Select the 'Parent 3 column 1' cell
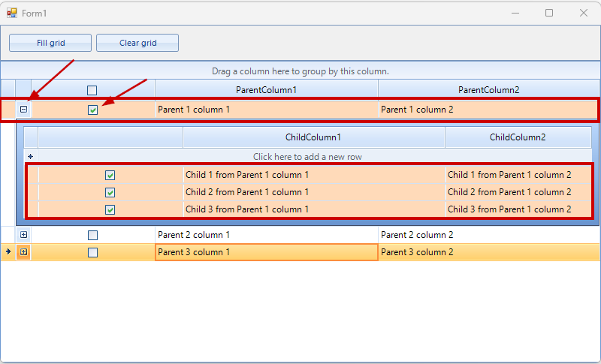 (x=266, y=252)
